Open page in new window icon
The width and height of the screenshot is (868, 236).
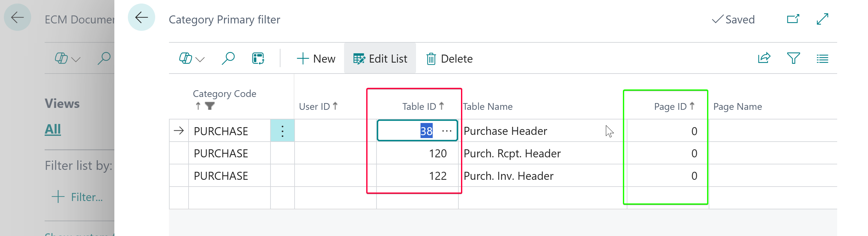pyautogui.click(x=793, y=19)
